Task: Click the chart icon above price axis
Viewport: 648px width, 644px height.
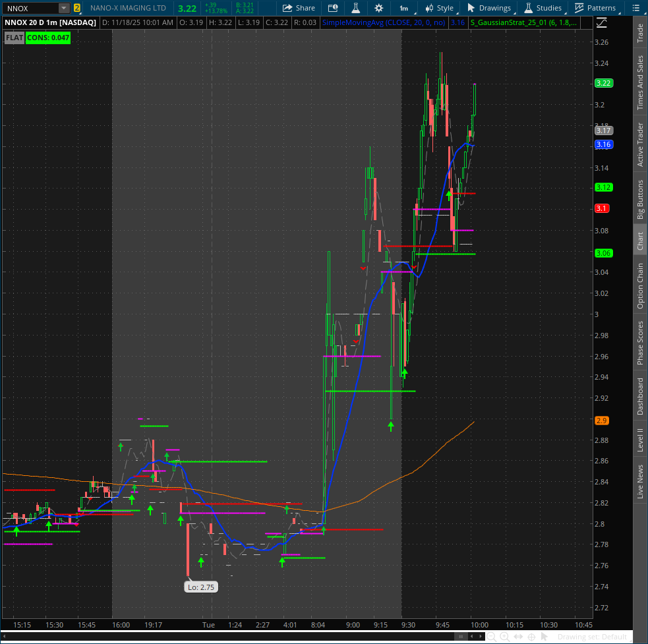Action: point(601,22)
